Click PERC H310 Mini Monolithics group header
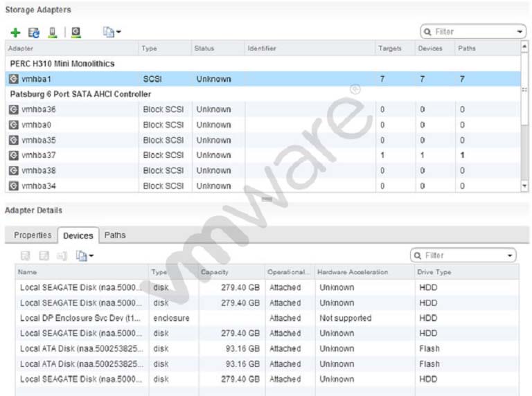Viewport: 532px width, 396px height. (x=62, y=64)
